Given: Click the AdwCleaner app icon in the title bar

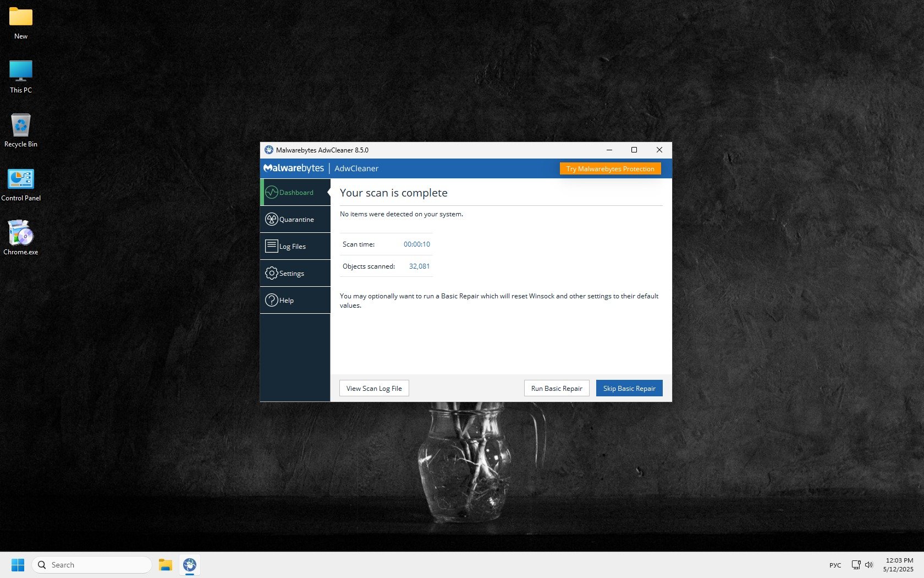Looking at the screenshot, I should coord(269,150).
